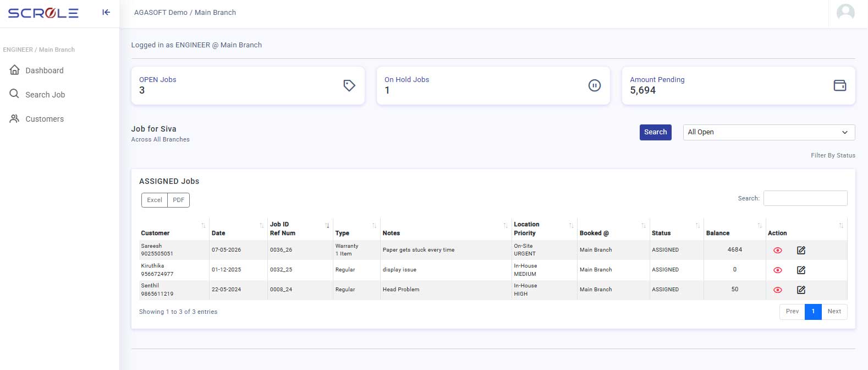
Task: Go to the Next page
Action: point(834,312)
